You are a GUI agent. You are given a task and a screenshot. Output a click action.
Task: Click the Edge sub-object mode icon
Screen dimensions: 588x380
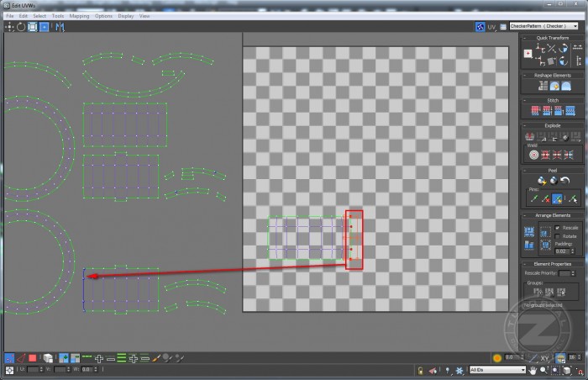[x=21, y=358]
